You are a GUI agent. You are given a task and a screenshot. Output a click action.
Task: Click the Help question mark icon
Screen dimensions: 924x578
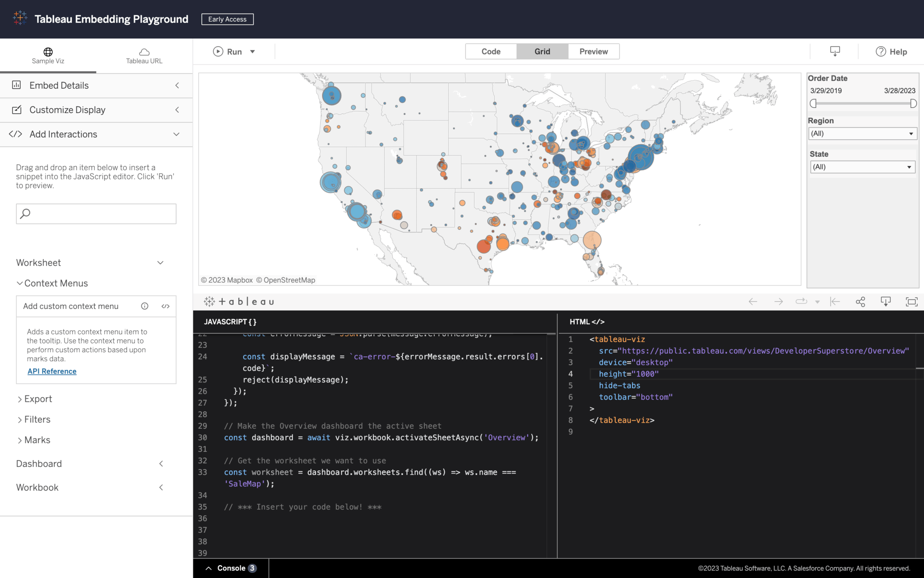tap(881, 51)
